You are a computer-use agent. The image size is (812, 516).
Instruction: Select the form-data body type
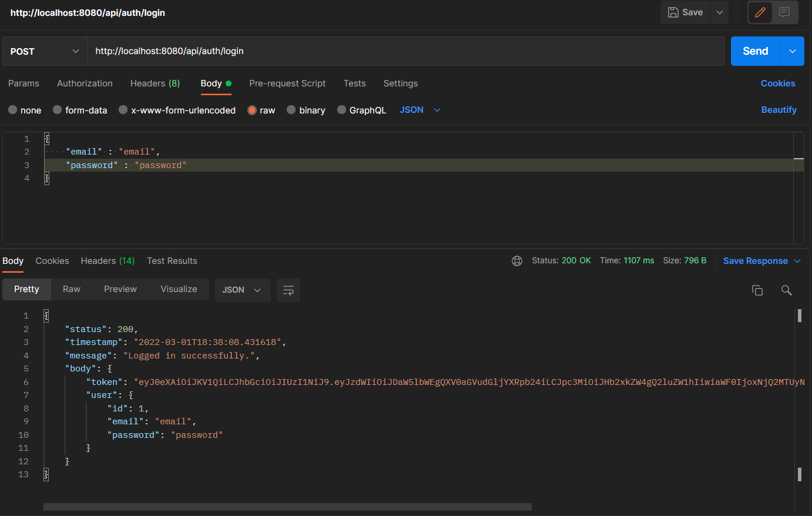tap(80, 110)
